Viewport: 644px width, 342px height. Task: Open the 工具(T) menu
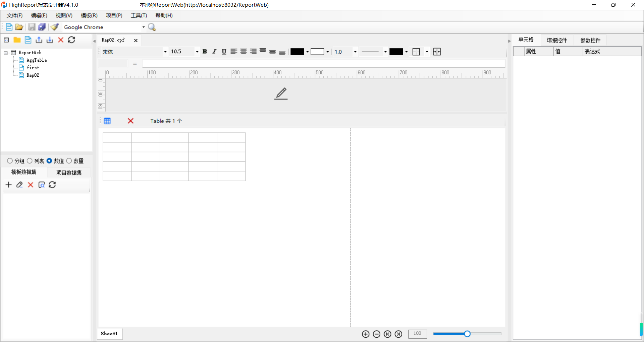click(x=139, y=15)
